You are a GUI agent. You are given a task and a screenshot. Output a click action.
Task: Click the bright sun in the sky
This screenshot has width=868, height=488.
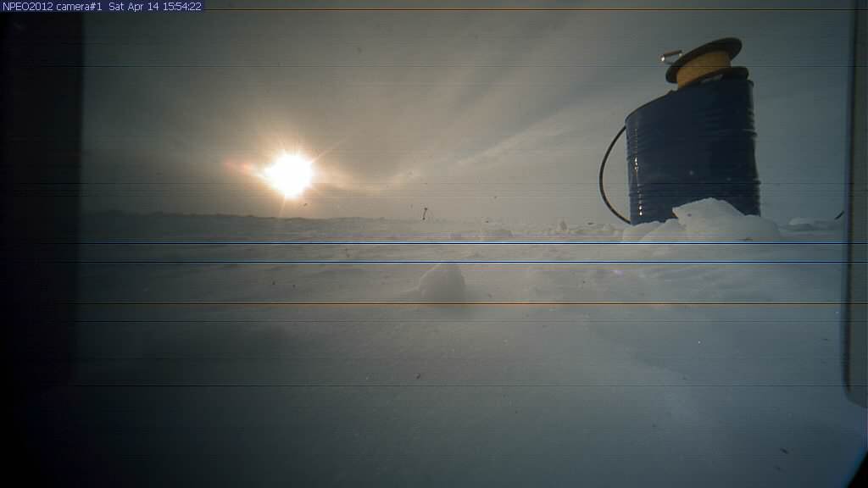289,175
